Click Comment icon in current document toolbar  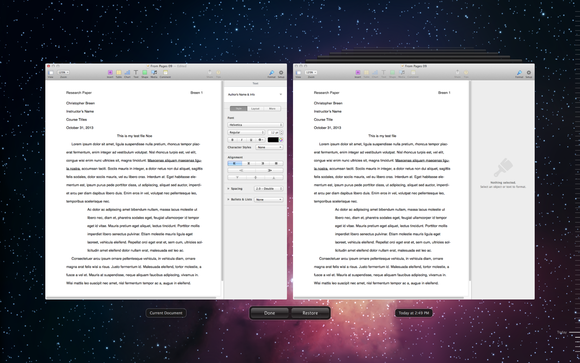click(x=165, y=73)
